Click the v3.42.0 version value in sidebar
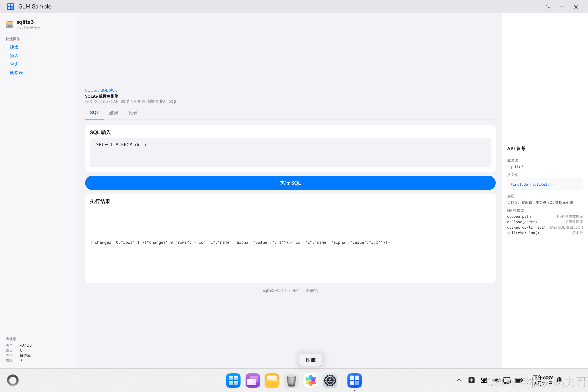The height and width of the screenshot is (392, 588). click(x=26, y=345)
